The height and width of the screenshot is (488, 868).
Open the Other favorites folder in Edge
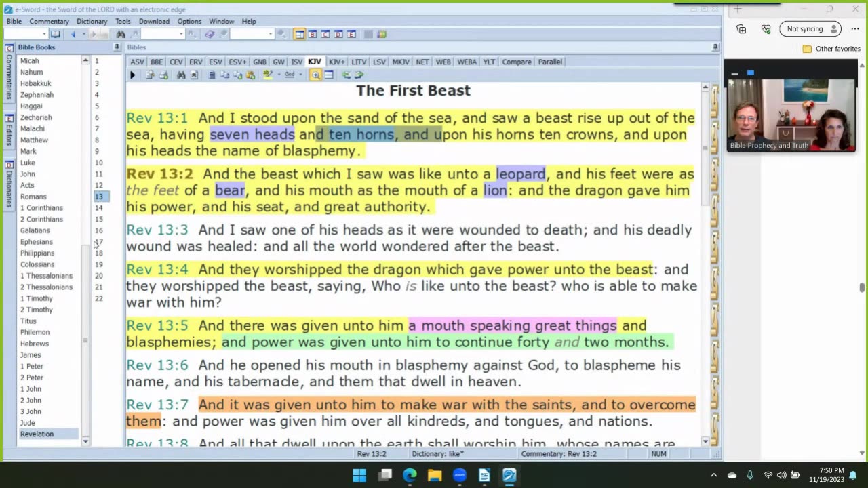pyautogui.click(x=831, y=49)
